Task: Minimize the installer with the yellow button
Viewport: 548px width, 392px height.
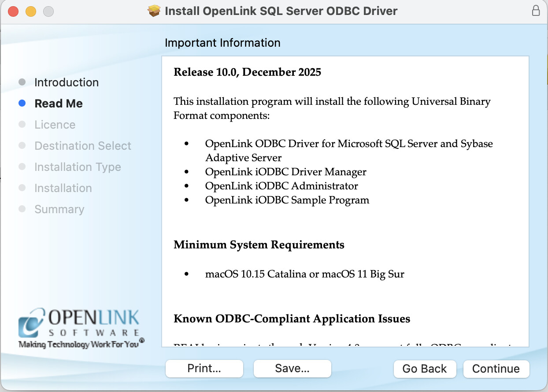Action: pos(31,11)
